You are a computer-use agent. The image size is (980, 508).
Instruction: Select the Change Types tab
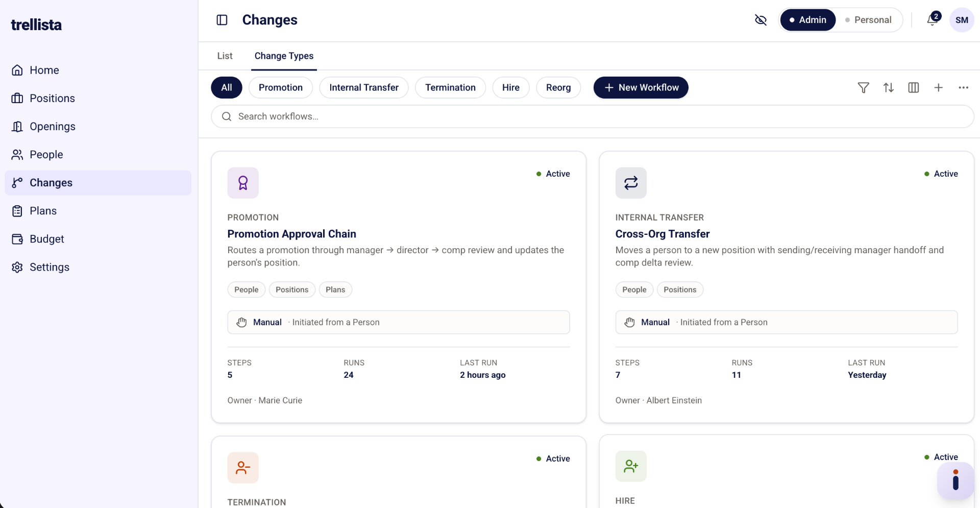point(284,56)
